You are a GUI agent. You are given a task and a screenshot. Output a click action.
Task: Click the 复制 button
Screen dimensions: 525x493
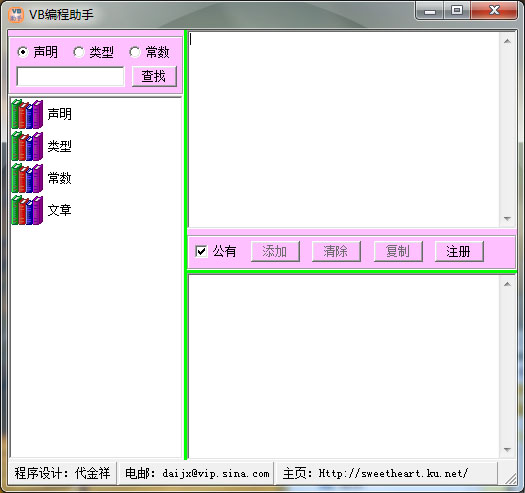coord(398,251)
